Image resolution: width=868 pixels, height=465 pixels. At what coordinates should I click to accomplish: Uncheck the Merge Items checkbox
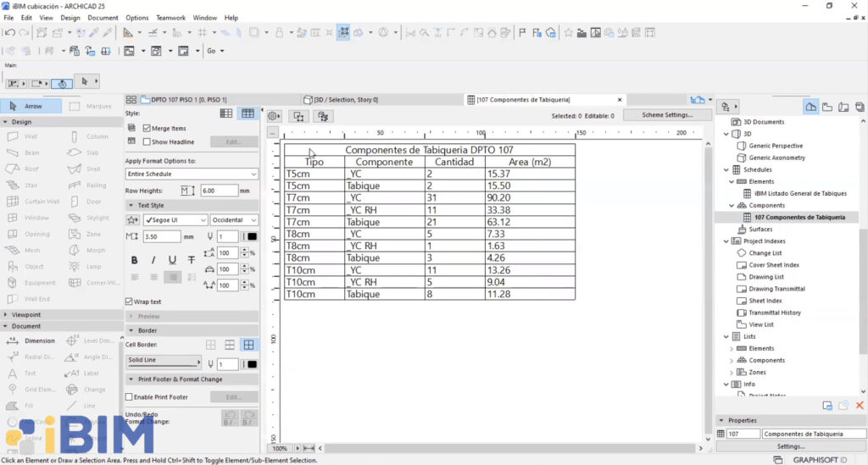click(147, 128)
